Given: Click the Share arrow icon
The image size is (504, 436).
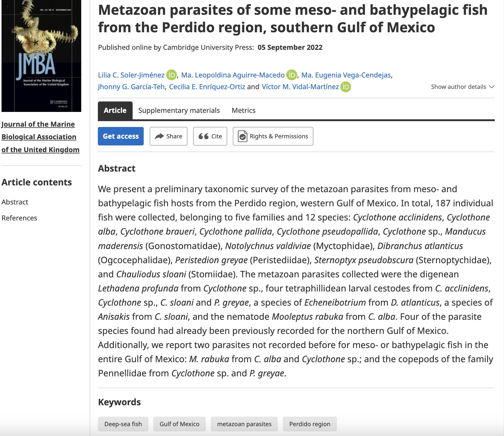Looking at the screenshot, I should point(160,136).
